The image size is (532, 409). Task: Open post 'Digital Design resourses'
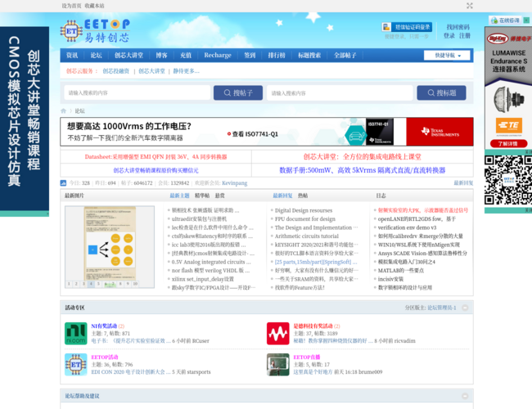304,210
